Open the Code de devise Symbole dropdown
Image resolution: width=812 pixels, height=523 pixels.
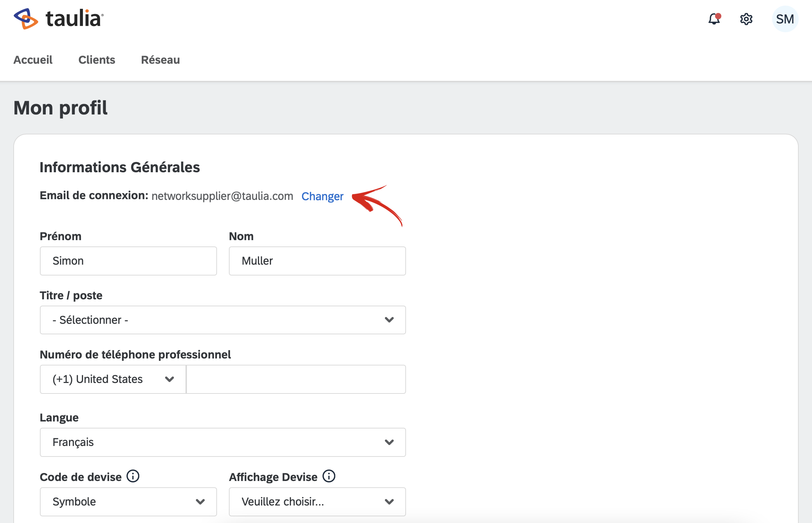128,502
